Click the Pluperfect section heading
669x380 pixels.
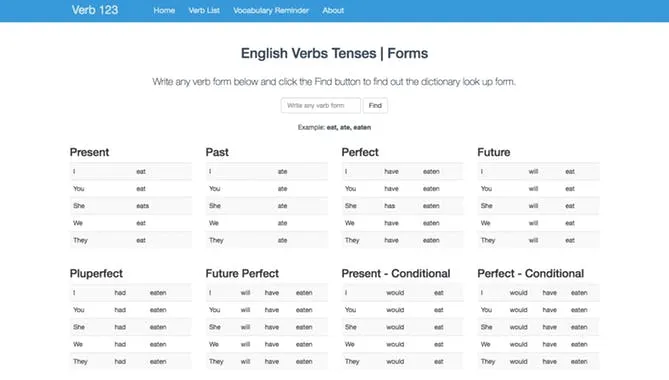coord(96,273)
